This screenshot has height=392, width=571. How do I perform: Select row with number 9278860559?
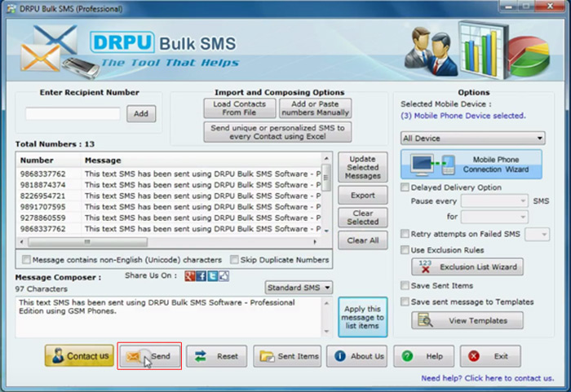[170, 218]
